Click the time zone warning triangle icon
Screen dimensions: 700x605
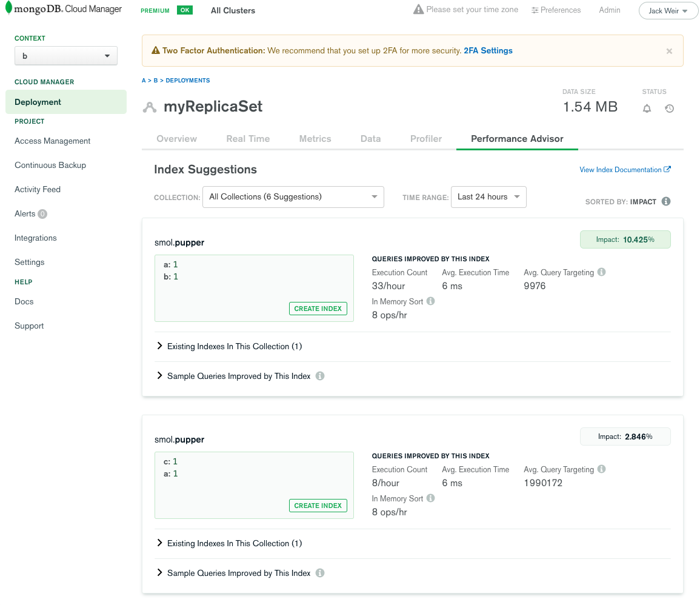[418, 9]
